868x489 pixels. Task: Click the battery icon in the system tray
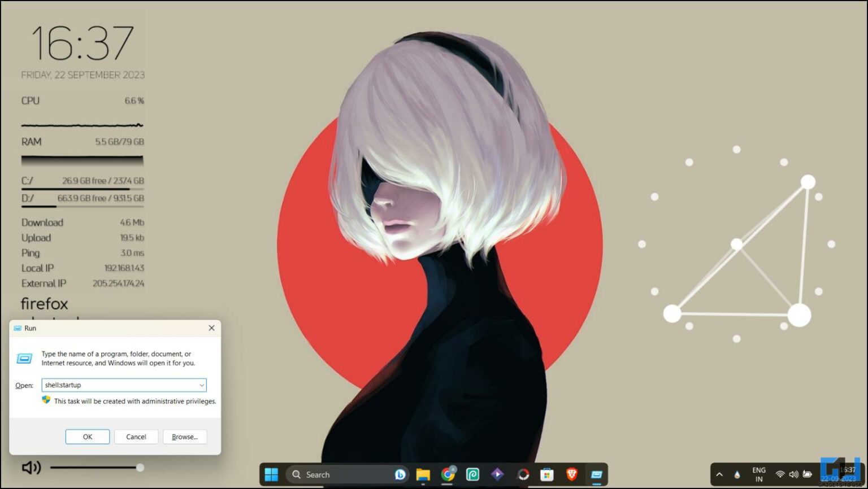808,474
